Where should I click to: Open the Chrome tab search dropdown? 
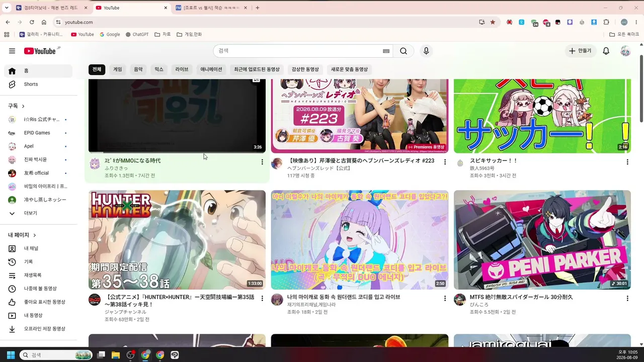point(7,8)
